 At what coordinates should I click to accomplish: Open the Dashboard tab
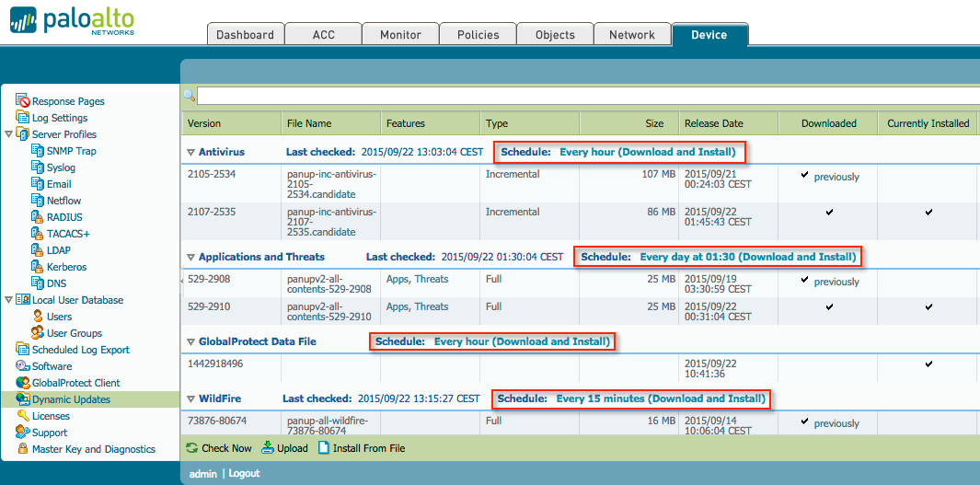pyautogui.click(x=245, y=34)
